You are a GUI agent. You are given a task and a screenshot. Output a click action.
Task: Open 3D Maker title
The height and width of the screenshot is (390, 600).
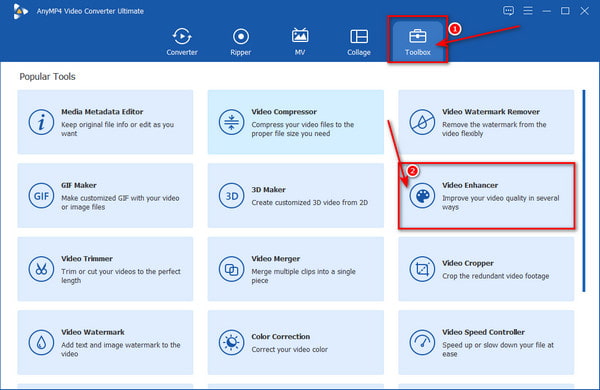(x=269, y=190)
